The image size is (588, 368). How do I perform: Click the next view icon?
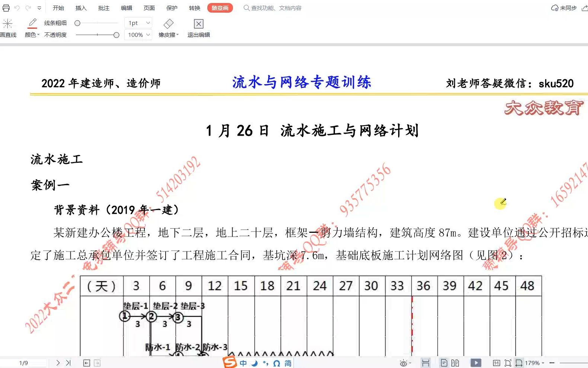[x=97, y=363]
